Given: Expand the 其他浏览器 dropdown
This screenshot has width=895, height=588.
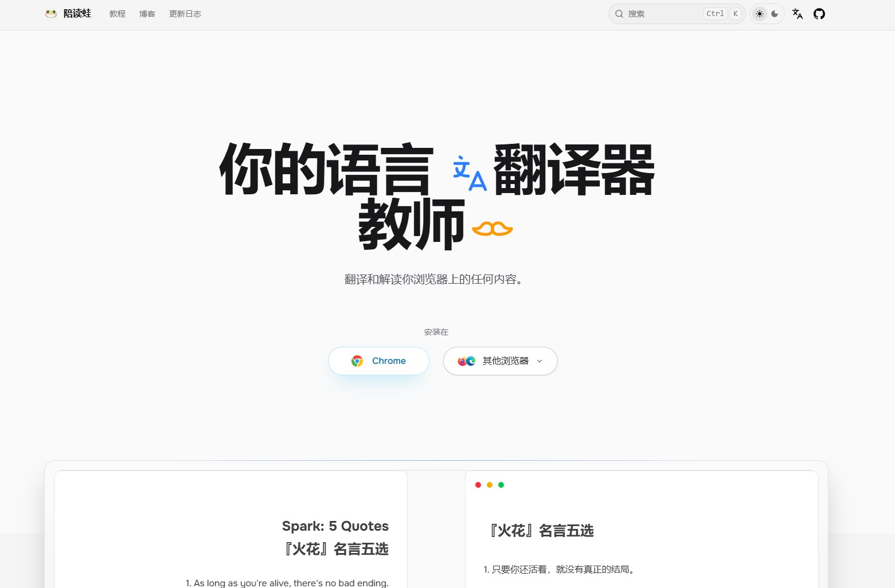Looking at the screenshot, I should tap(500, 361).
